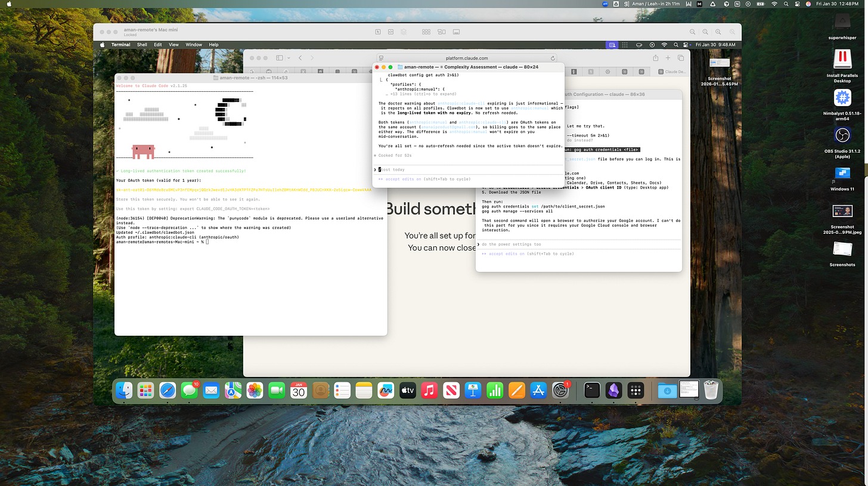
Task: Open Contacts in the remote dock
Action: point(321,391)
